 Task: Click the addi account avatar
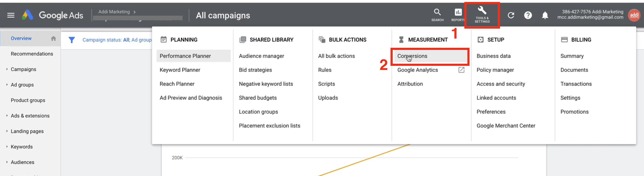(x=634, y=15)
